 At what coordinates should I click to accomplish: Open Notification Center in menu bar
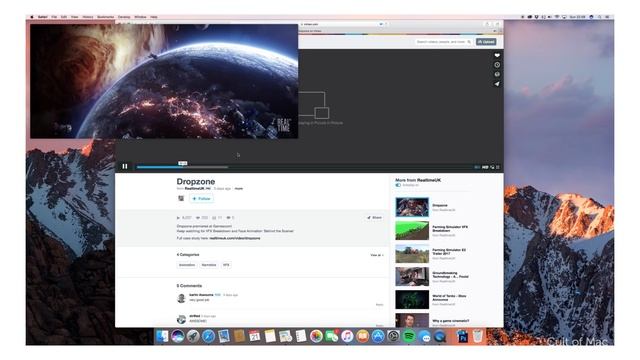[607, 17]
